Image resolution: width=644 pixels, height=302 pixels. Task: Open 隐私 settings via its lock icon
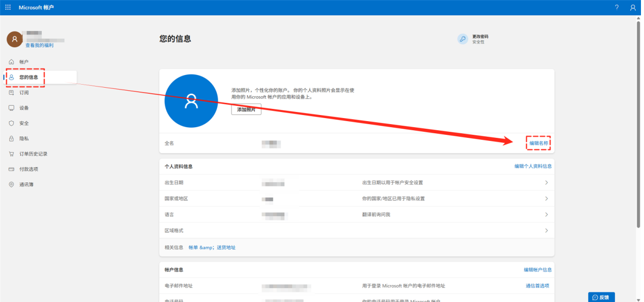(x=11, y=138)
